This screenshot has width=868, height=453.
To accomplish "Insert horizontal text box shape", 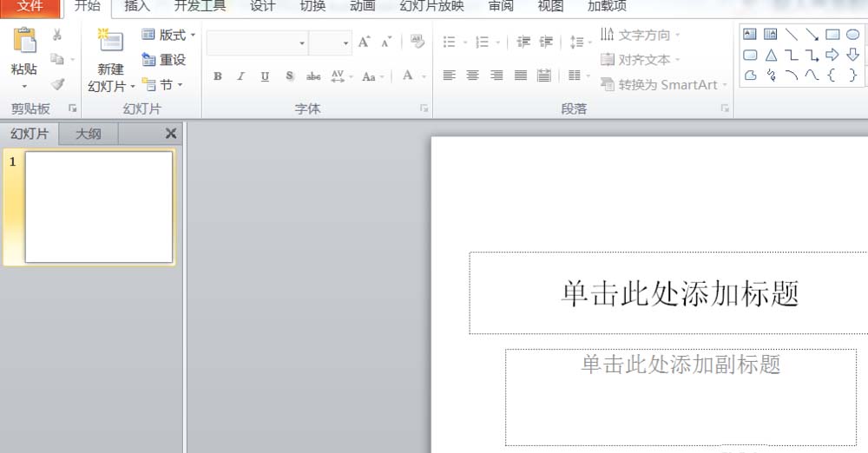I will pyautogui.click(x=750, y=35).
